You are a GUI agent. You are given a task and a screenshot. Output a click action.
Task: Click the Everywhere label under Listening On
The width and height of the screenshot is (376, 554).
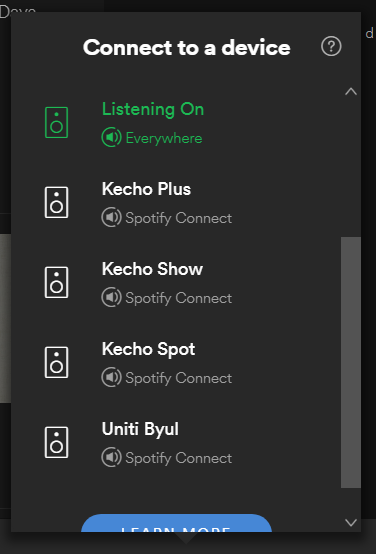click(x=164, y=138)
